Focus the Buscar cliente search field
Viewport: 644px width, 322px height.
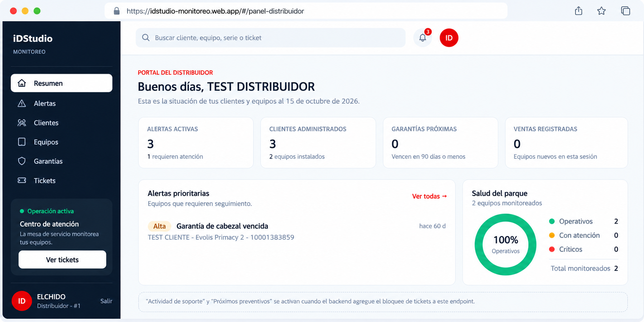tap(270, 38)
